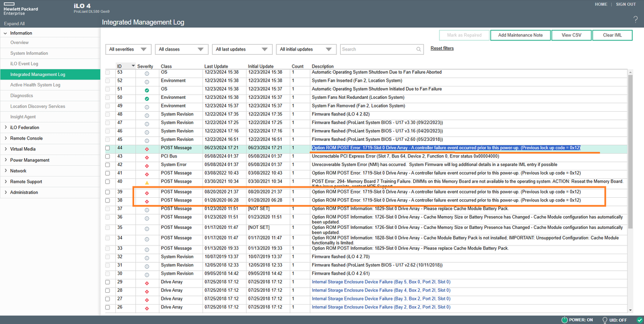Click the Reset filters link
The height and width of the screenshot is (324, 644).
pyautogui.click(x=442, y=48)
